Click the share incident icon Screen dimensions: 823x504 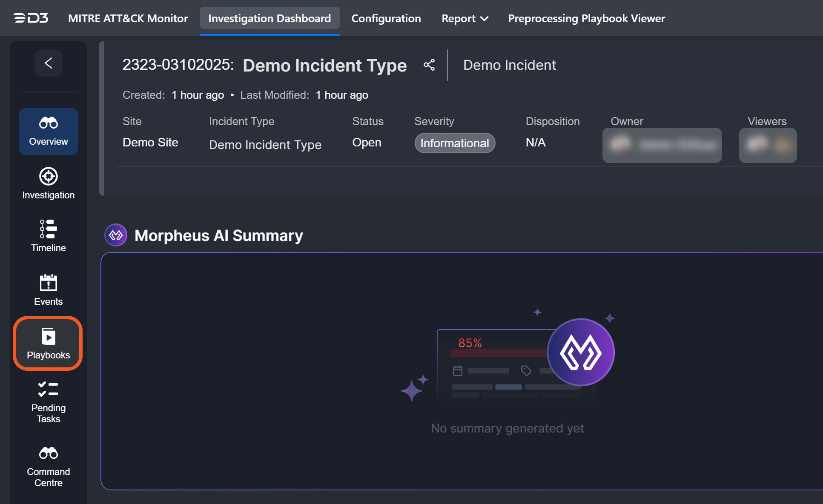click(429, 65)
